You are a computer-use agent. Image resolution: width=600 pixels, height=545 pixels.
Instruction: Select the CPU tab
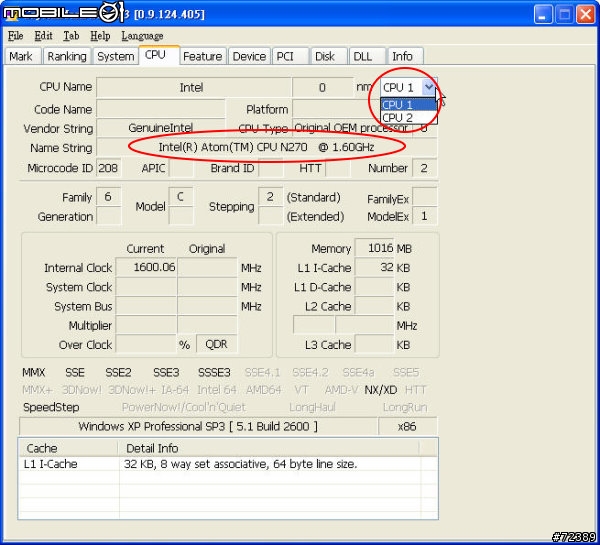tap(158, 55)
